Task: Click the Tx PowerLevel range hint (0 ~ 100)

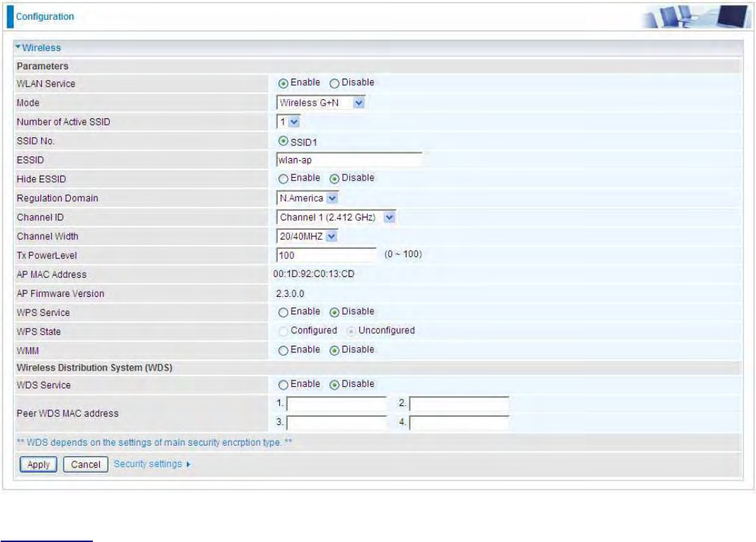Action: point(403,254)
